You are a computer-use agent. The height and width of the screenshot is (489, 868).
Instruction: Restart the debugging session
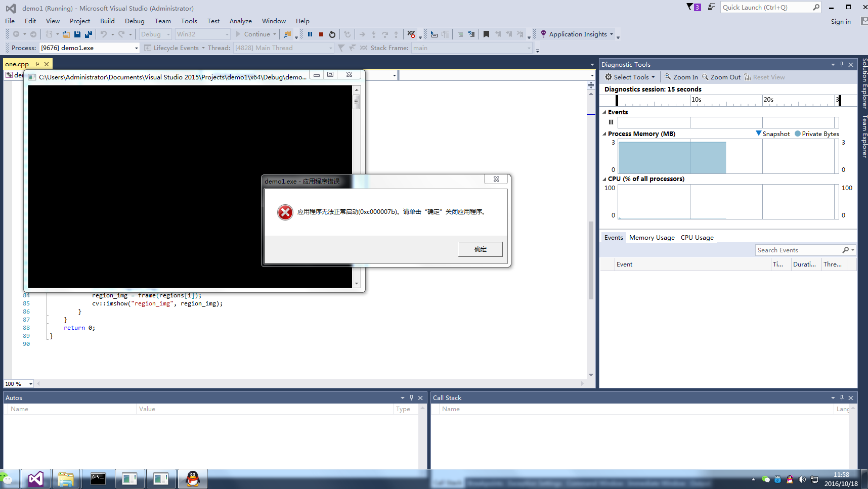click(x=332, y=34)
